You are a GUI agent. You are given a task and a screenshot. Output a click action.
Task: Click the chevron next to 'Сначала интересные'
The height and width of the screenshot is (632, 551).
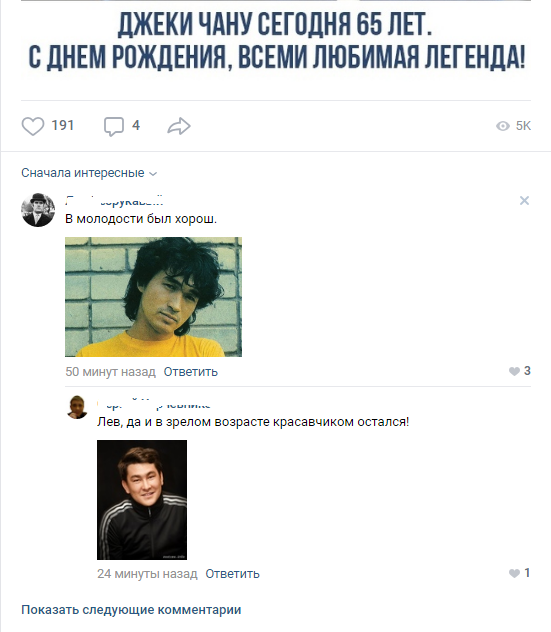[153, 174]
